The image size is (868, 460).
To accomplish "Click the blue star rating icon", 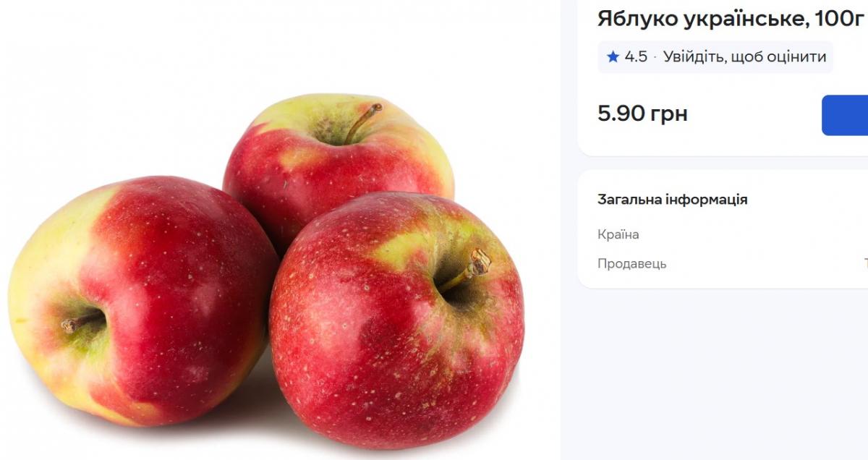I will (613, 57).
